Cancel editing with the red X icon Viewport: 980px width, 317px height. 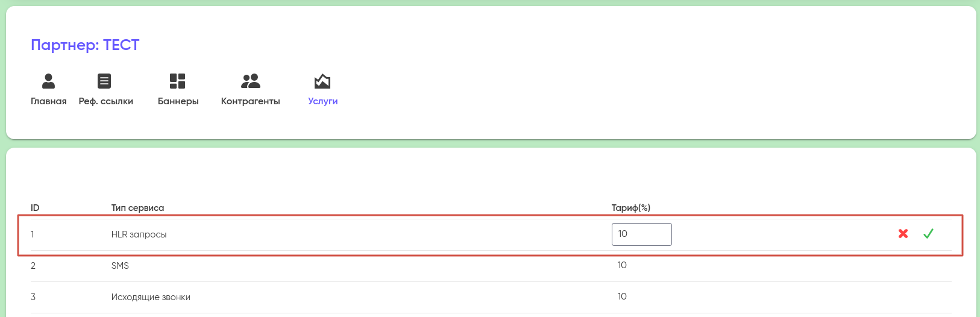pos(903,234)
